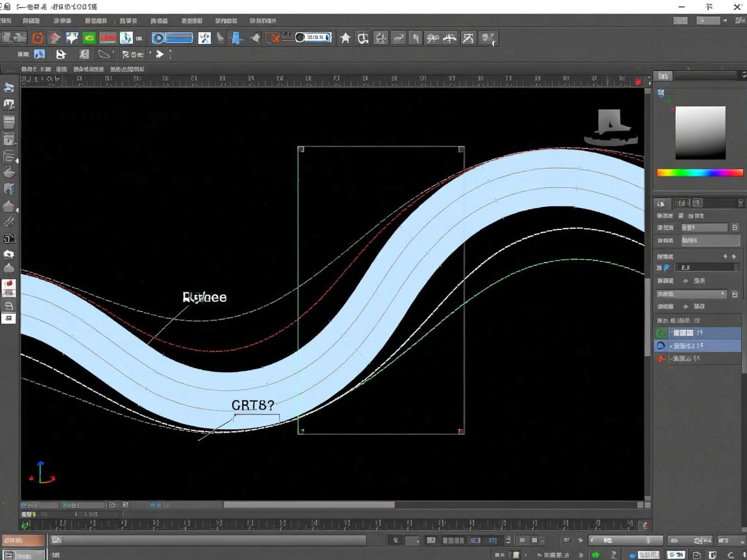Select the green square icon in top toolbar

(x=89, y=38)
